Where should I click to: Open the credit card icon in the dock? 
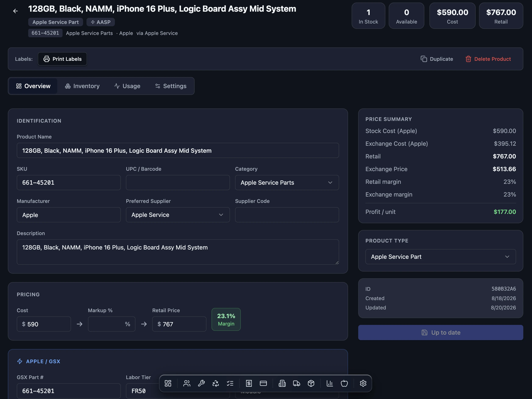click(263, 383)
